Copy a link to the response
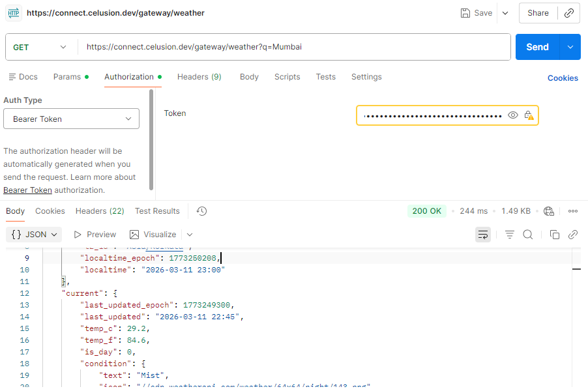 pos(573,234)
